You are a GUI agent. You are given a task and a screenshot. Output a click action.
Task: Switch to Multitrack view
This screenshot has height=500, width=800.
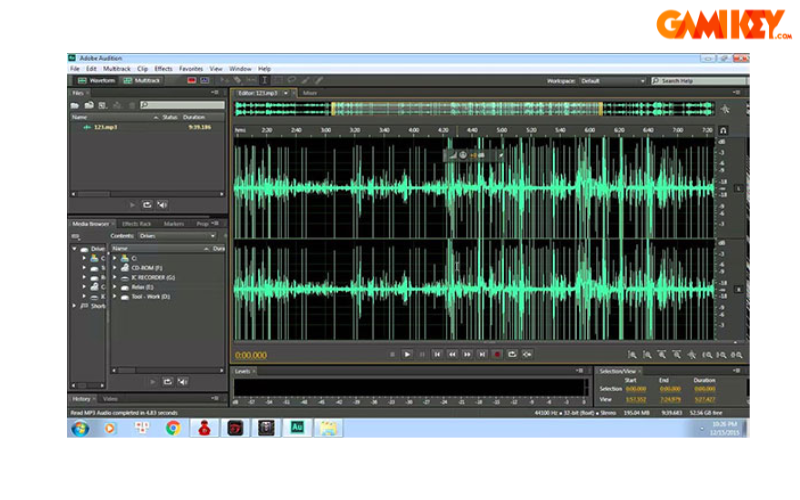pyautogui.click(x=142, y=81)
